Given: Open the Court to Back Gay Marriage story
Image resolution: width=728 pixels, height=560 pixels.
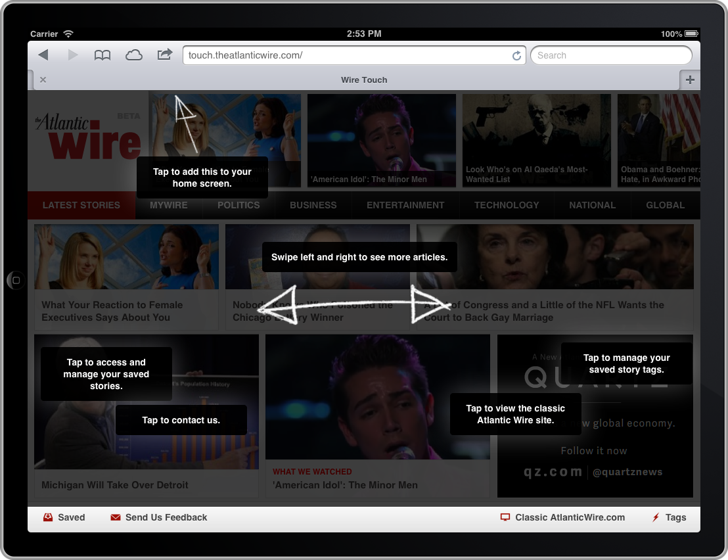Looking at the screenshot, I should point(555,277).
